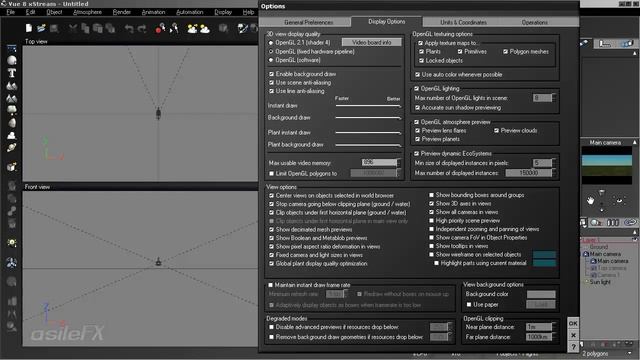Select the Cloud layer tool in the sidebar
The image size is (640, 360).
click(x=12, y=135)
